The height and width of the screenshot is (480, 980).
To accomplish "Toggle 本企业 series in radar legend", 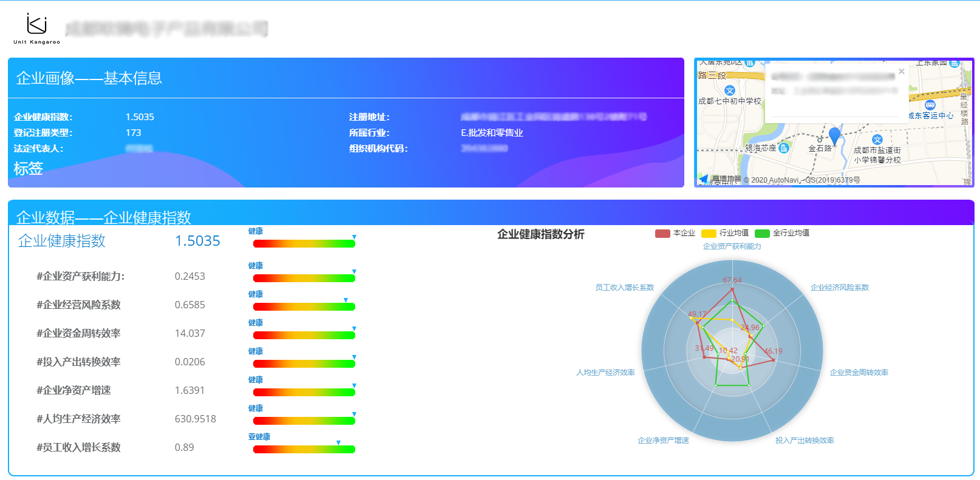I will pyautogui.click(x=675, y=233).
